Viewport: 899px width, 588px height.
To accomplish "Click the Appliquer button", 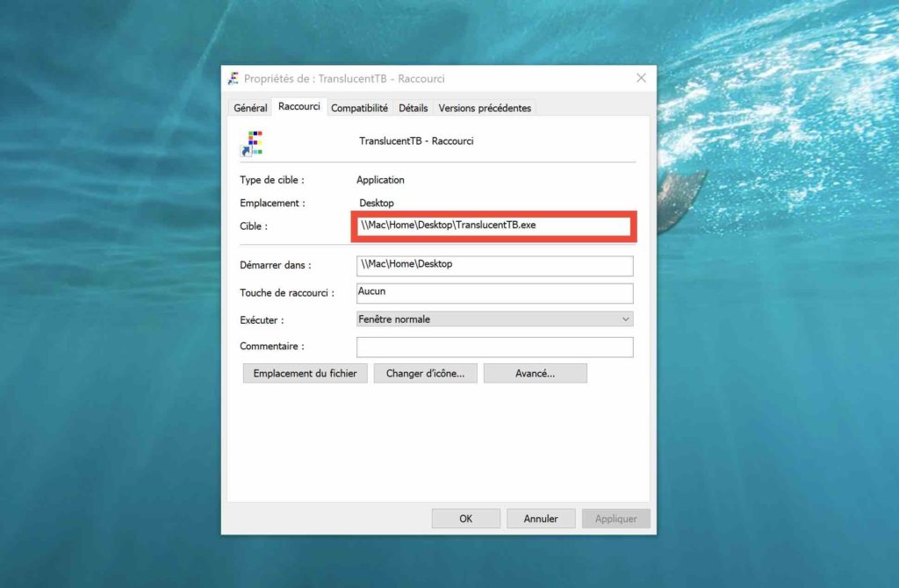I will click(615, 519).
